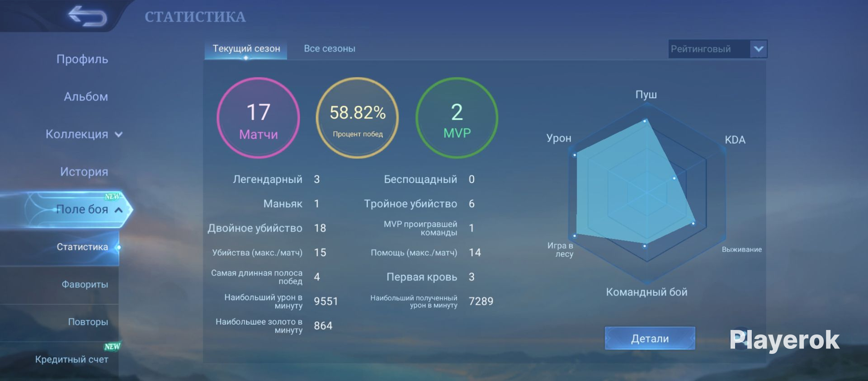
Task: Switch to the Все сезоны tab
Action: pyautogui.click(x=330, y=49)
